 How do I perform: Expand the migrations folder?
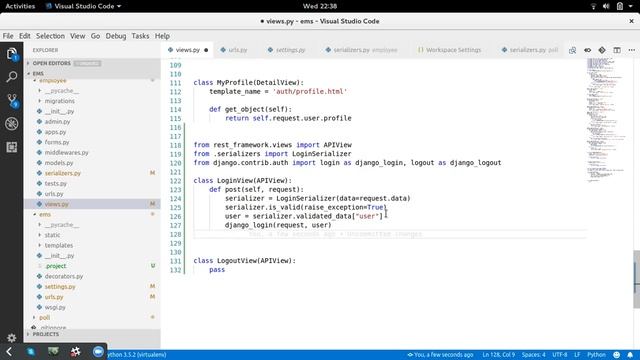[x=60, y=101]
